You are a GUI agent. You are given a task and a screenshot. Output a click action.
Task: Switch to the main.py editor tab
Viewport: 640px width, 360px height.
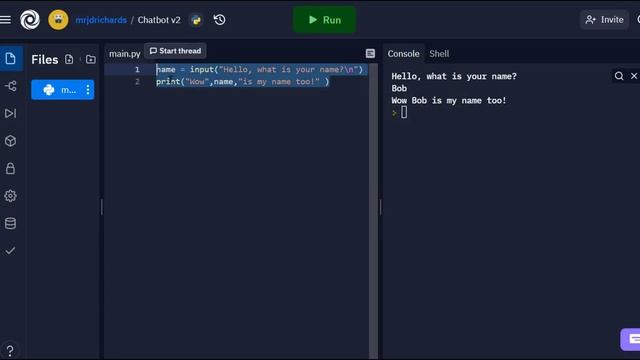coord(124,54)
